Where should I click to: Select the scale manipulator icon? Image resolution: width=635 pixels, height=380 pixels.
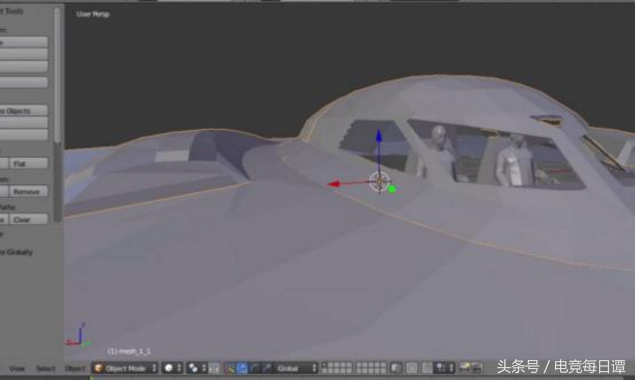(x=267, y=368)
